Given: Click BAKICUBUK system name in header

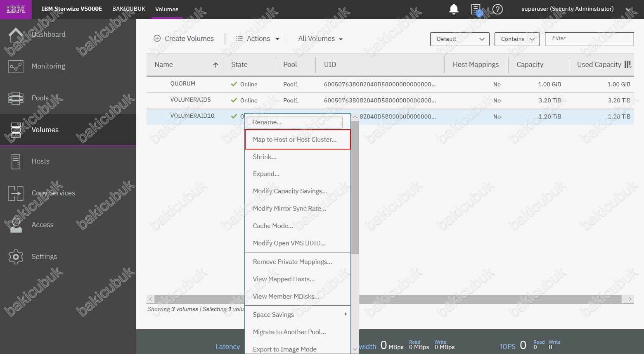Looking at the screenshot, I should (129, 9).
